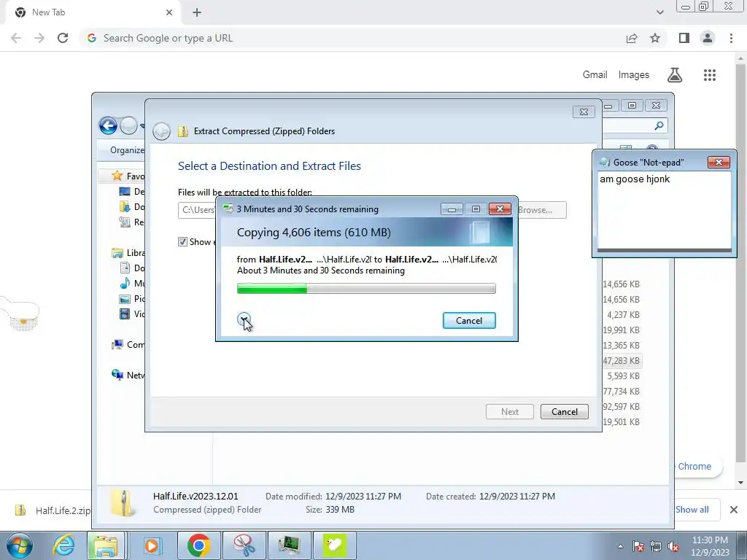Image resolution: width=747 pixels, height=560 pixels.
Task: Select the 19,991 KB file row
Action: (x=622, y=330)
